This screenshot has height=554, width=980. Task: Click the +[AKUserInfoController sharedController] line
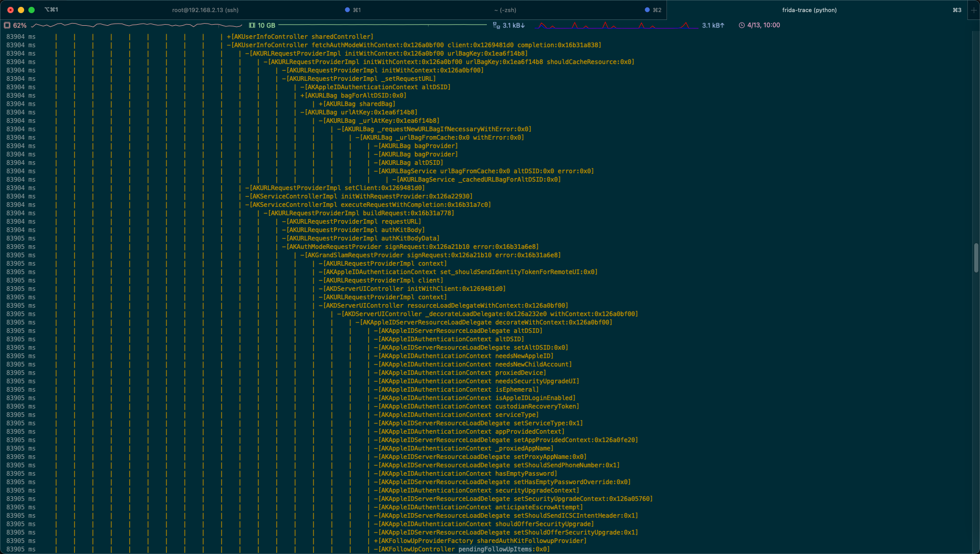coord(300,37)
